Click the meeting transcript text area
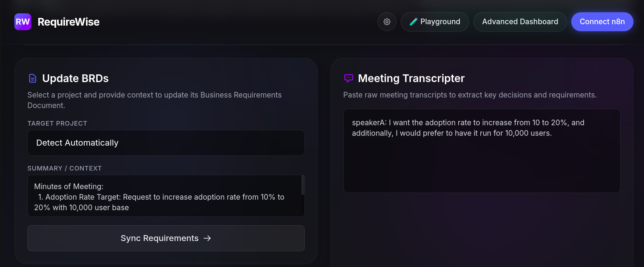This screenshot has height=267, width=644. pyautogui.click(x=481, y=151)
